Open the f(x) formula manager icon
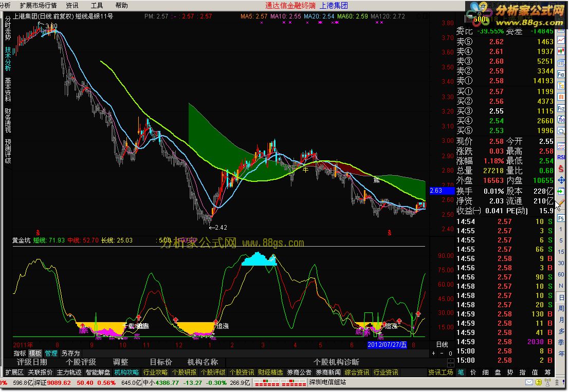The width and height of the screenshot is (569, 392). (561, 120)
